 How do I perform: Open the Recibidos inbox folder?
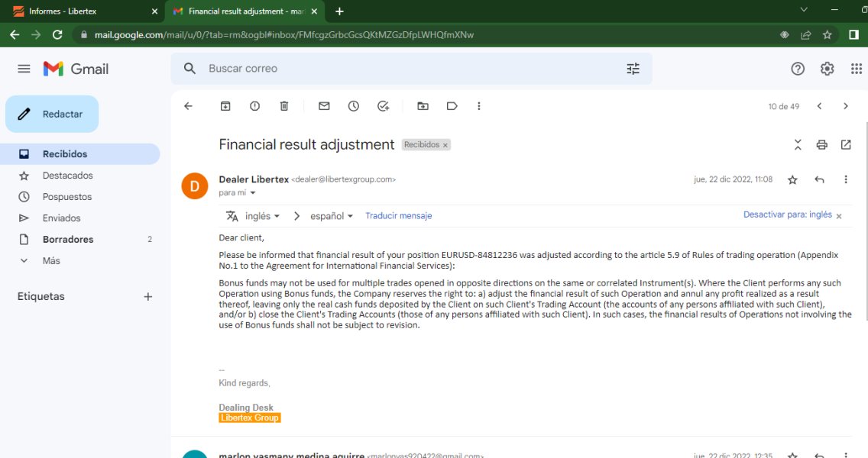79,153
